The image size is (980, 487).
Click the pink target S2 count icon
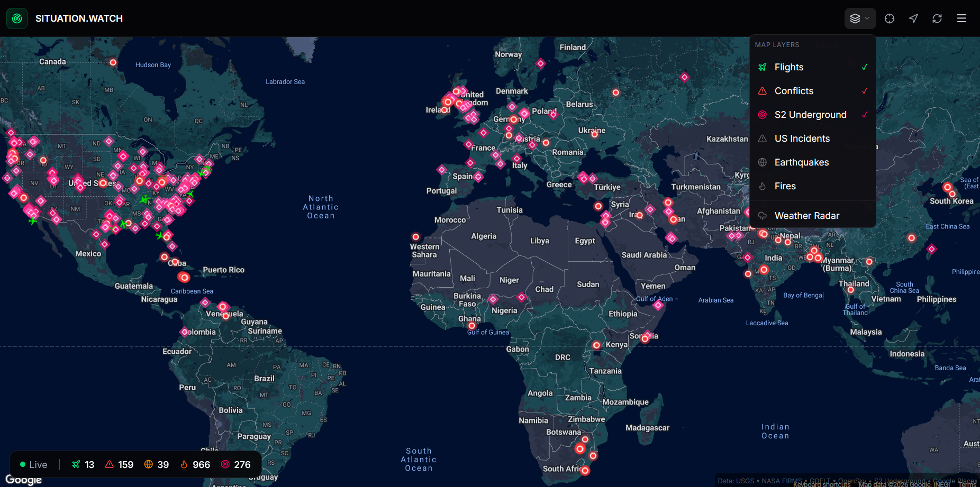coord(225,464)
